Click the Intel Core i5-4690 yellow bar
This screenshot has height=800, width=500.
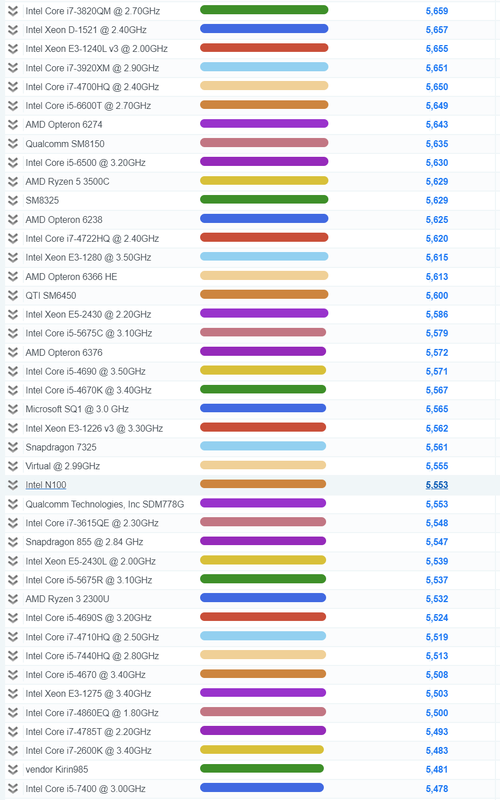263,370
